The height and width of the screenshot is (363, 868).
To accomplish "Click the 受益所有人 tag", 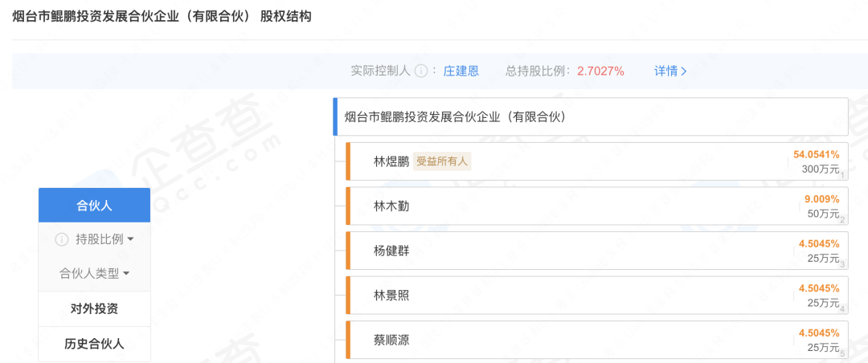I will pyautogui.click(x=442, y=161).
